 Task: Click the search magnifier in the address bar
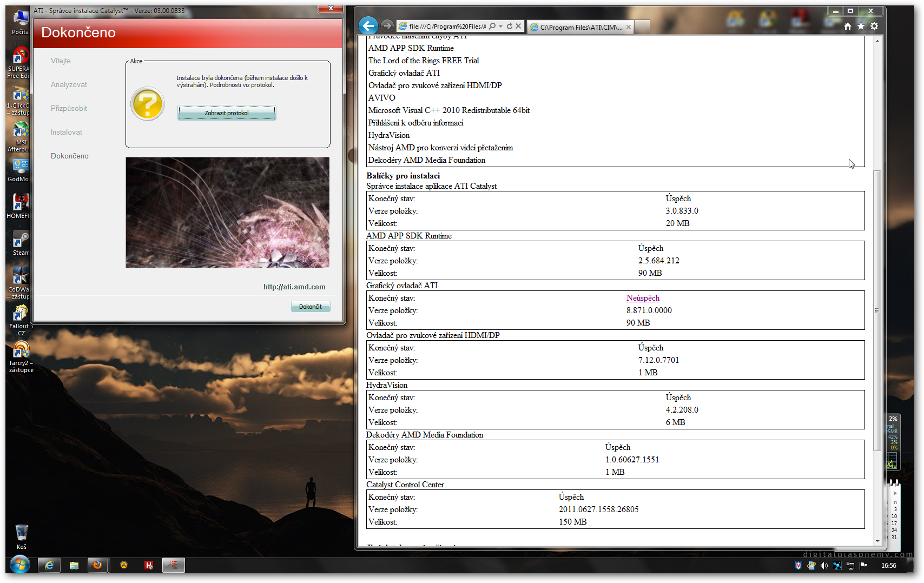[x=492, y=26]
